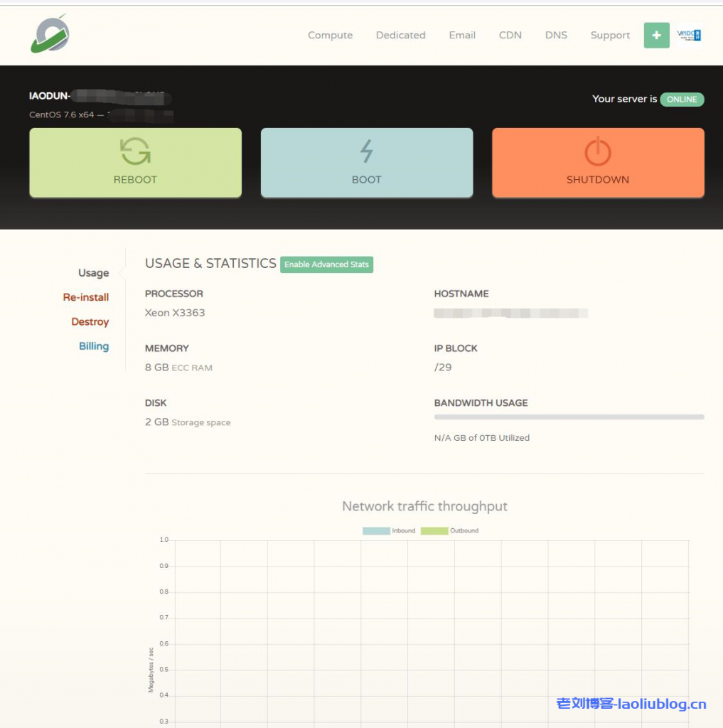Viewport: 723px width, 728px height.
Task: Toggle the Outbound series in chart legend
Action: coord(451,530)
